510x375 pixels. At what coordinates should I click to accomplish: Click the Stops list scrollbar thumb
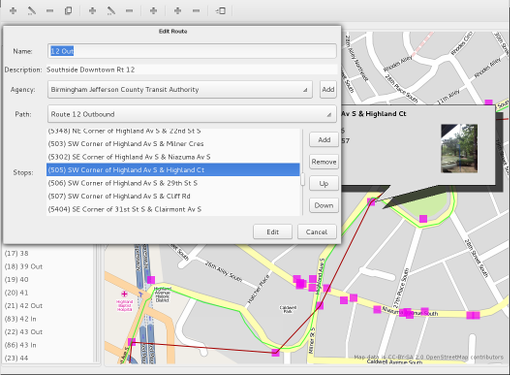point(303,179)
